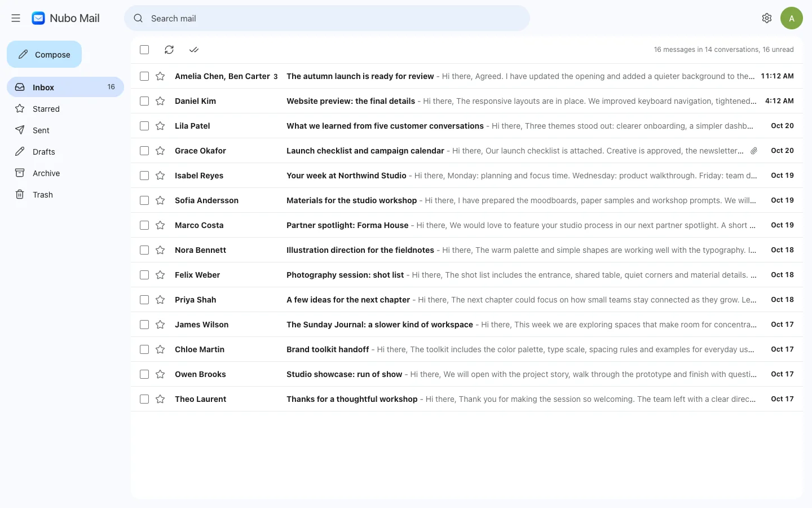Image resolution: width=812 pixels, height=508 pixels.
Task: Star the Marco Costa email
Action: coord(160,225)
